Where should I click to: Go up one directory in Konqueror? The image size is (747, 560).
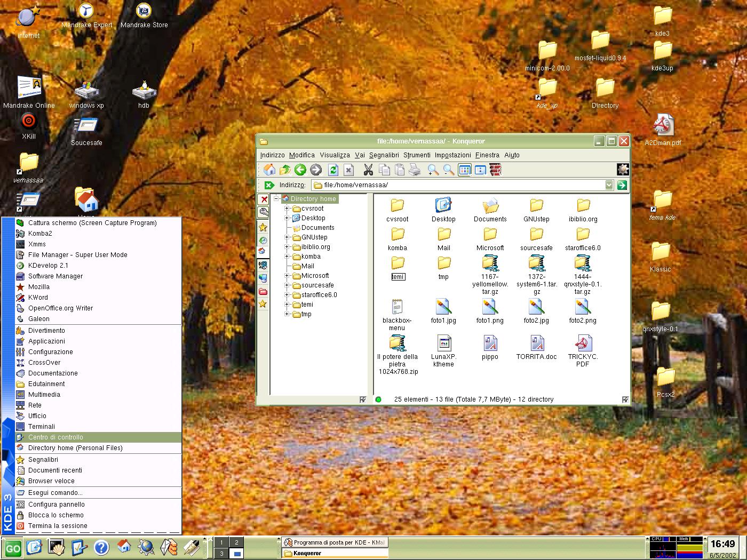click(x=285, y=170)
